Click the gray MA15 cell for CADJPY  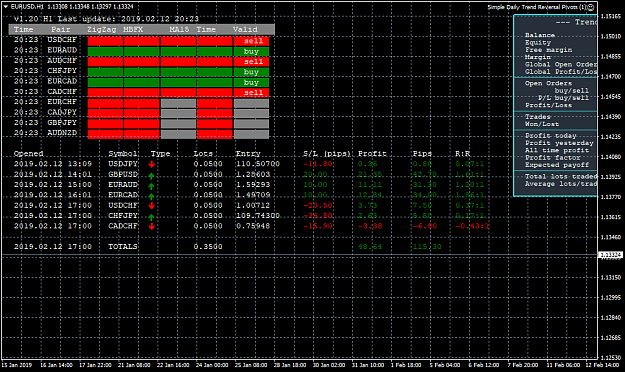point(178,114)
